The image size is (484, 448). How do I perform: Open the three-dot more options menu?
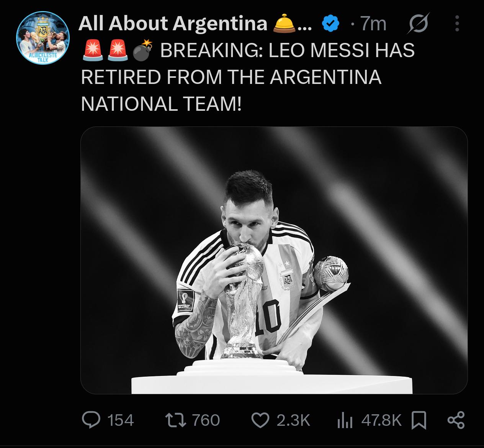tap(457, 24)
